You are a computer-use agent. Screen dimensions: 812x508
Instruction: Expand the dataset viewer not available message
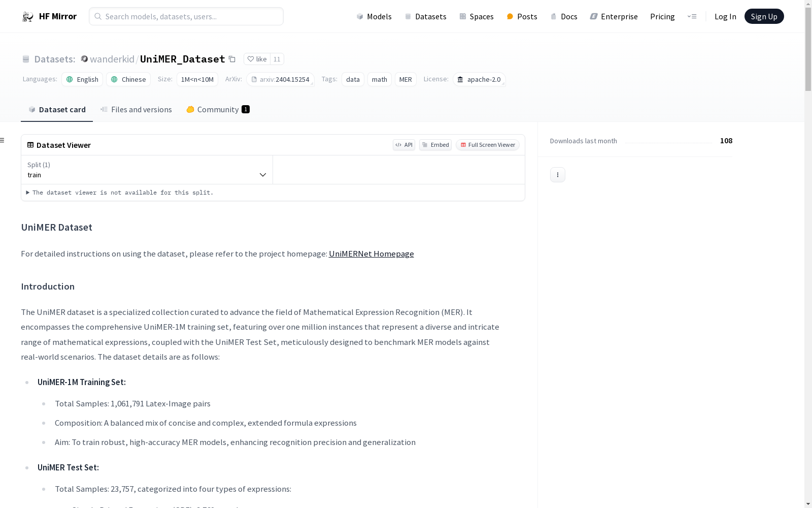tap(120, 193)
